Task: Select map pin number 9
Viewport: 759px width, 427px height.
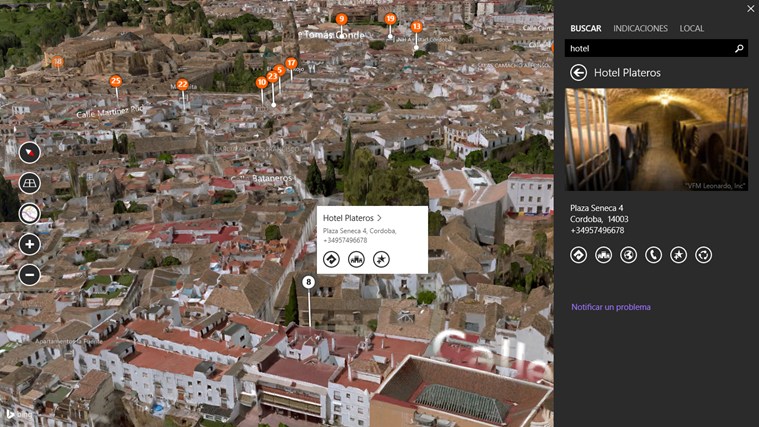Action: 341,19
